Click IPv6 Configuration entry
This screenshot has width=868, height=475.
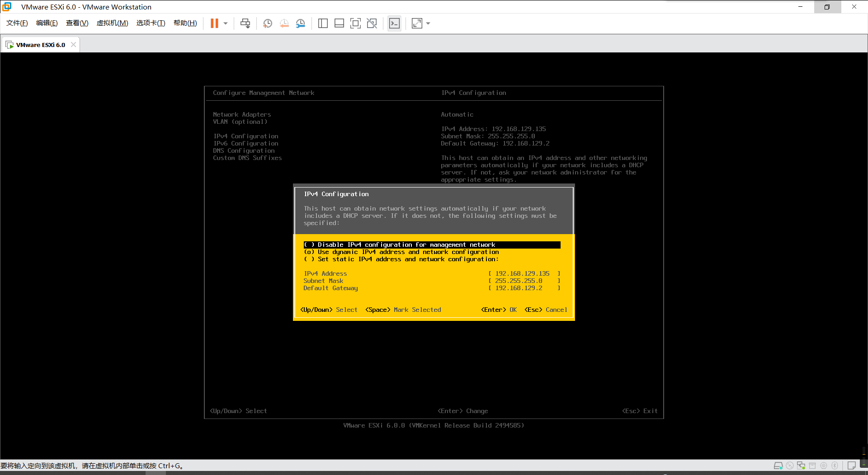pyautogui.click(x=246, y=144)
